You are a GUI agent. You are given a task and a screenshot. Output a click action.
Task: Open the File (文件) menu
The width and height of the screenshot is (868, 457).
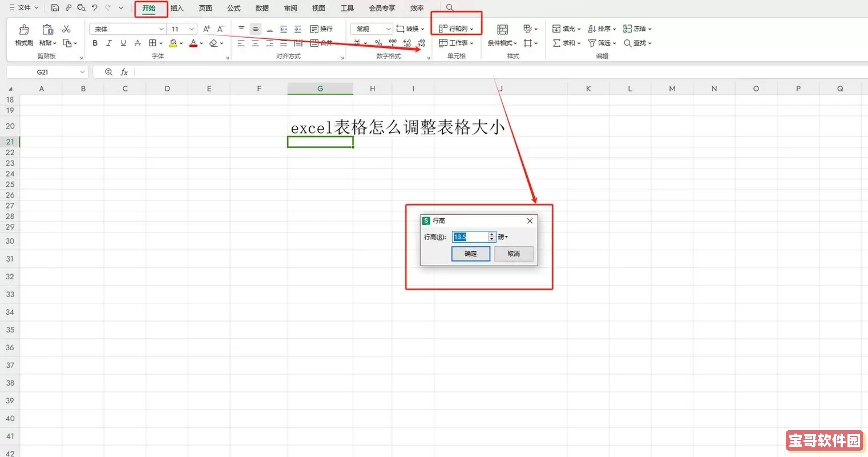click(x=23, y=8)
